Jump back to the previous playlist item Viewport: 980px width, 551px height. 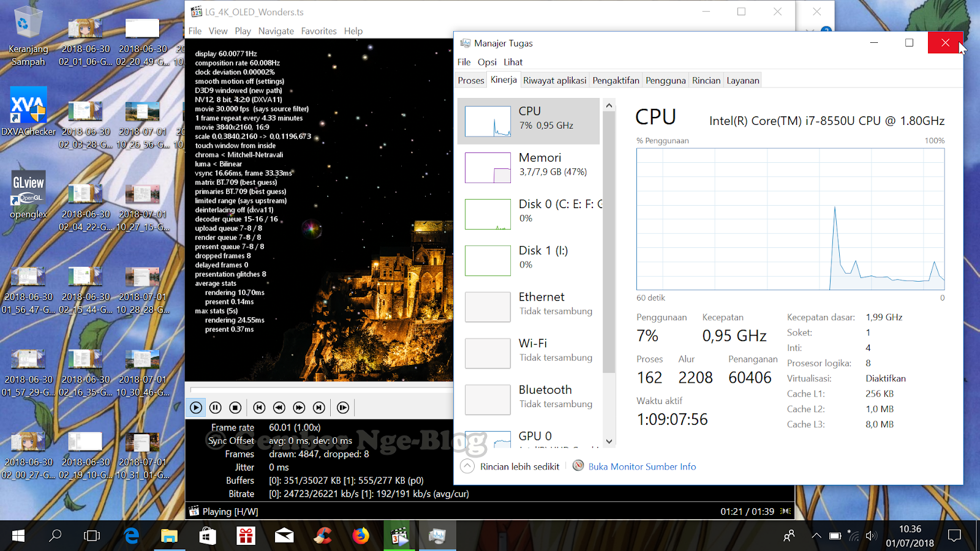[x=259, y=407]
